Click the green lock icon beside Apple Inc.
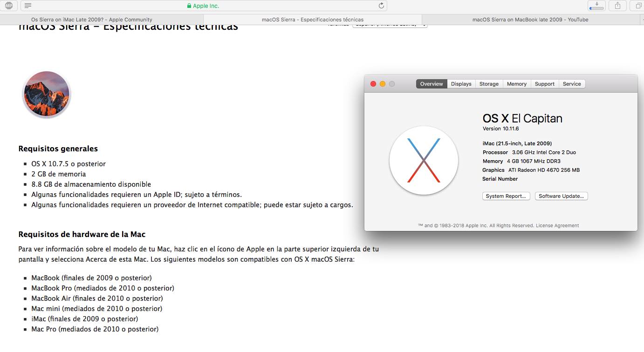Image resolution: width=644 pixels, height=352 pixels. 189,6
